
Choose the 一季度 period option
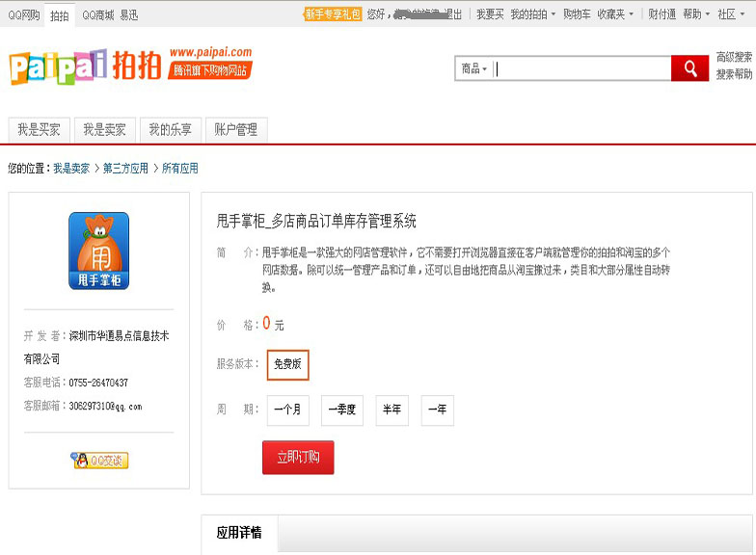click(341, 410)
